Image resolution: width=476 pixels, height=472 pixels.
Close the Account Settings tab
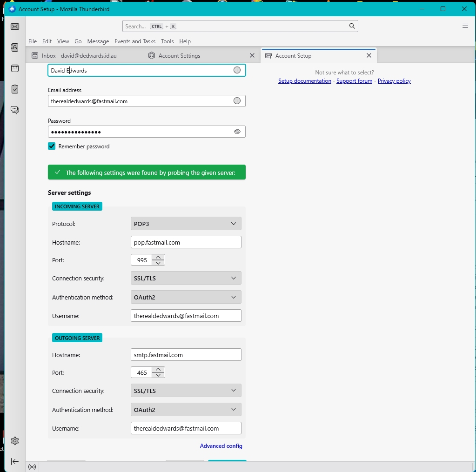pos(252,55)
